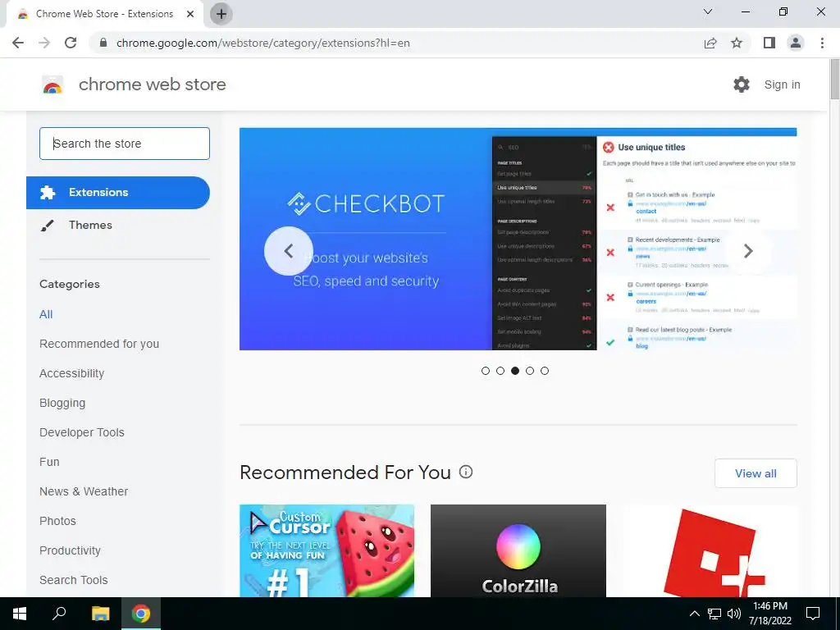
Task: Select the fourth carousel dot
Action: 530,371
